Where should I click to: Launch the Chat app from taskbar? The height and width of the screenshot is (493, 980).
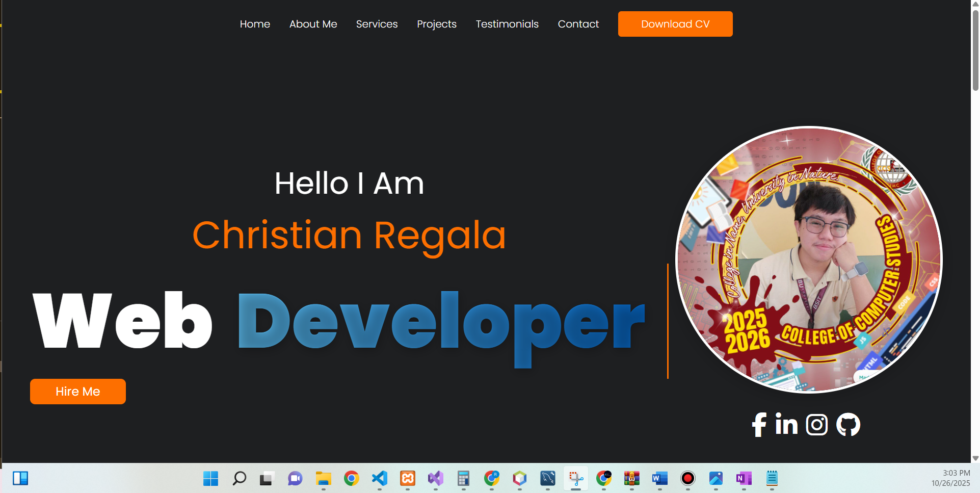295,478
